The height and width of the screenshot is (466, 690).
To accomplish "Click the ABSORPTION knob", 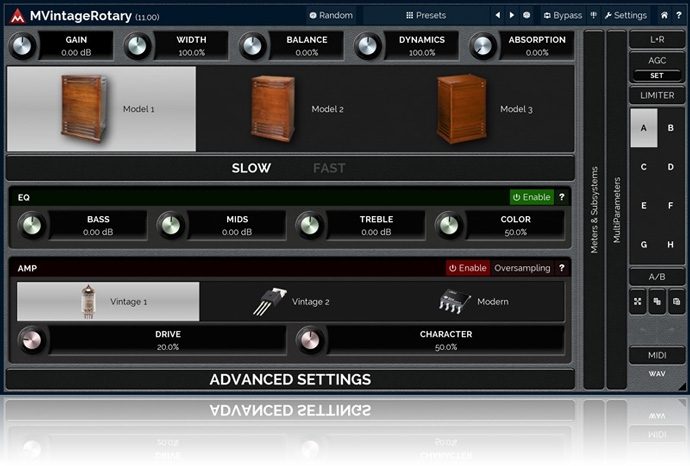I will (483, 46).
